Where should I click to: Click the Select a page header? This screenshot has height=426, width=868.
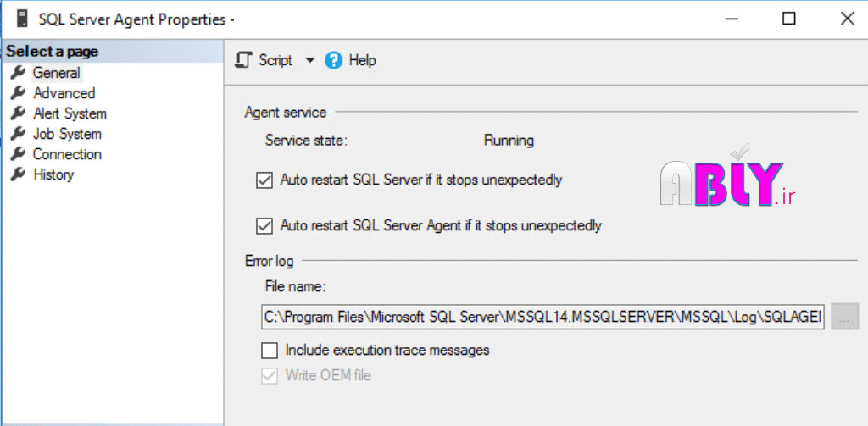point(52,52)
